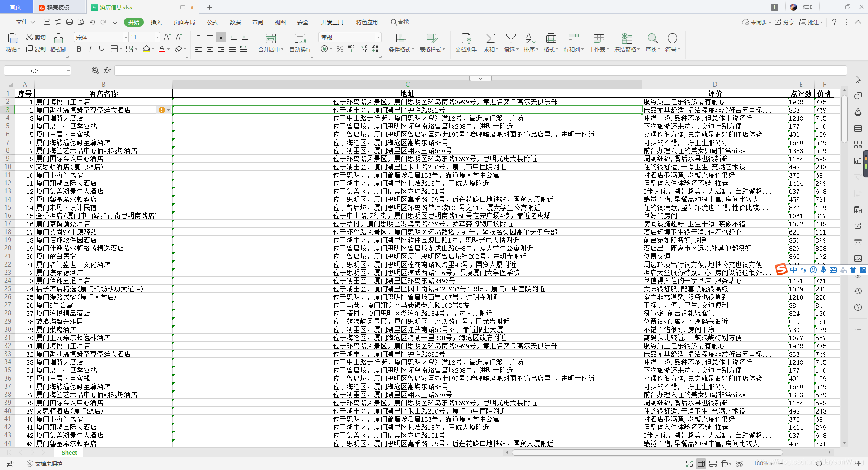Switch to the 页面布局 ribbon tab
Viewport: 868px width, 470px height.
tap(184, 22)
